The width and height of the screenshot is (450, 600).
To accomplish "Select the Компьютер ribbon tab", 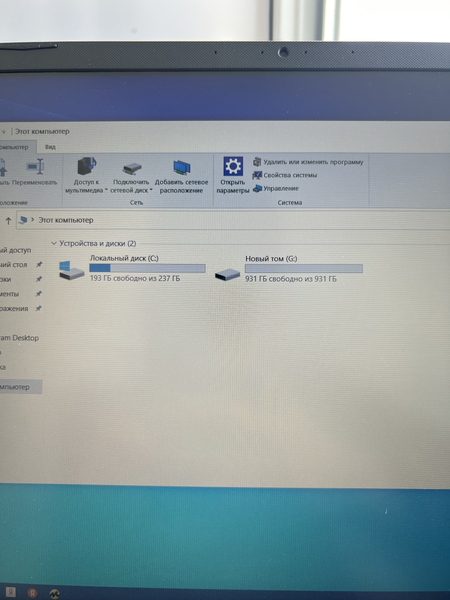I will (15, 147).
